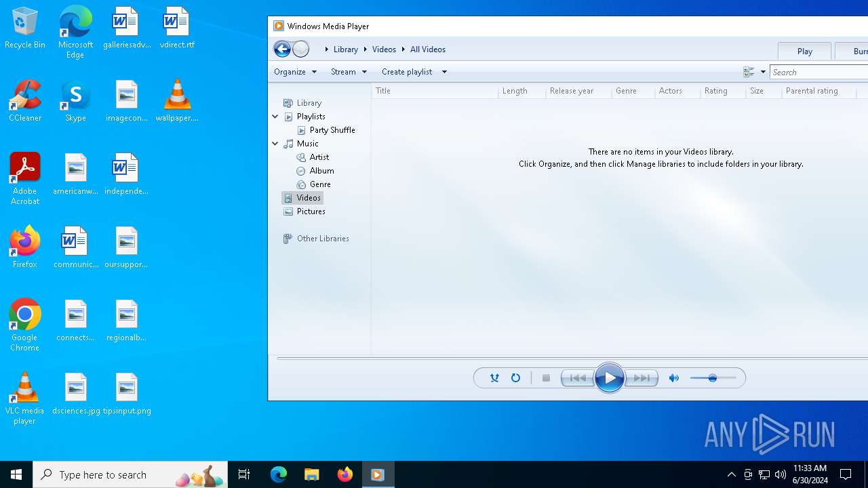Expand breadcrumb arrow before Library
The image size is (868, 488).
(x=327, y=49)
